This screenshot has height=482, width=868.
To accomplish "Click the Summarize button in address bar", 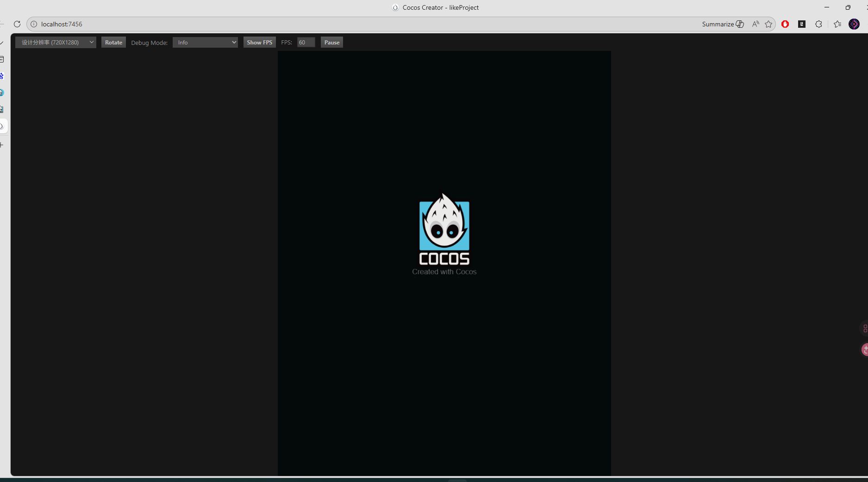I will (723, 24).
